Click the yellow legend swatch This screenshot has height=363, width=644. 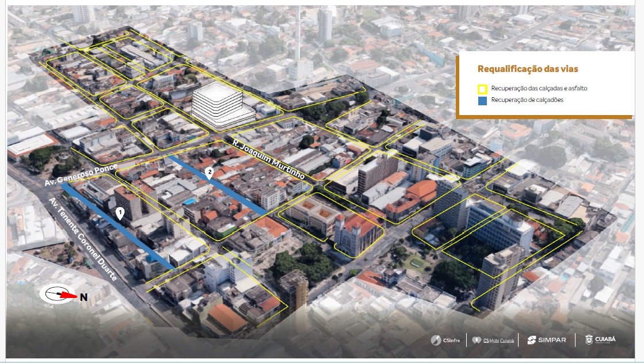(x=482, y=89)
